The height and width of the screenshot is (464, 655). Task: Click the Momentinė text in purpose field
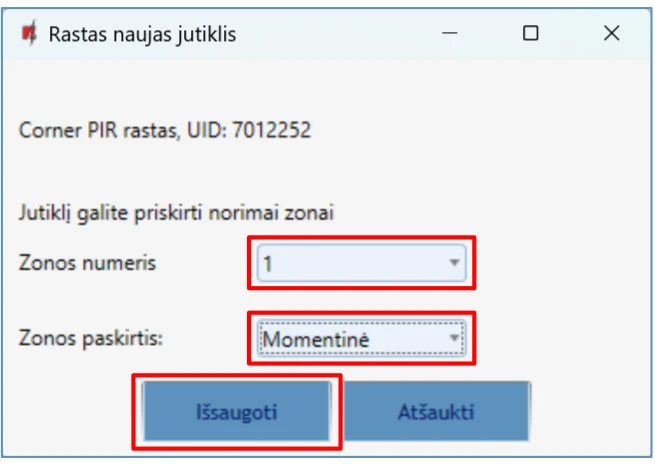[315, 340]
